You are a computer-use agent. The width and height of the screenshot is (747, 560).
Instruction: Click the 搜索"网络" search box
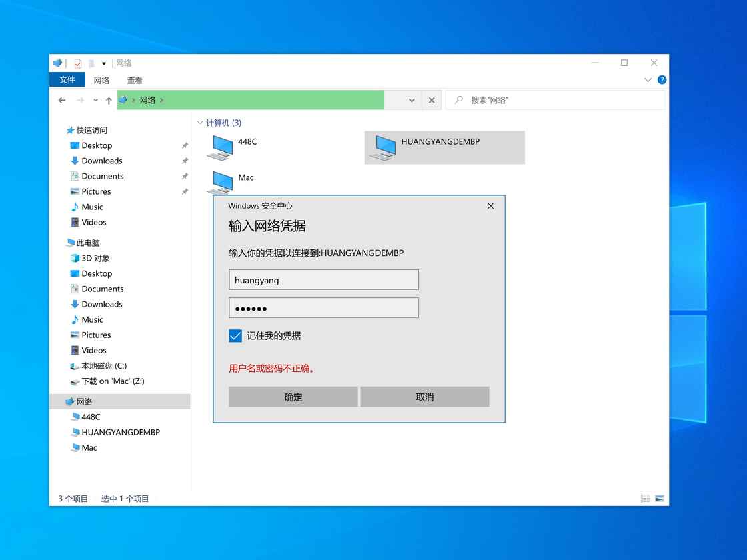point(556,100)
